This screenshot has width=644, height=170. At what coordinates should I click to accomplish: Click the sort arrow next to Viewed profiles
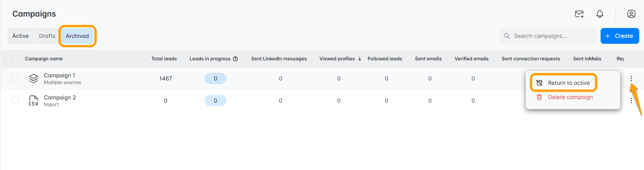(x=360, y=59)
